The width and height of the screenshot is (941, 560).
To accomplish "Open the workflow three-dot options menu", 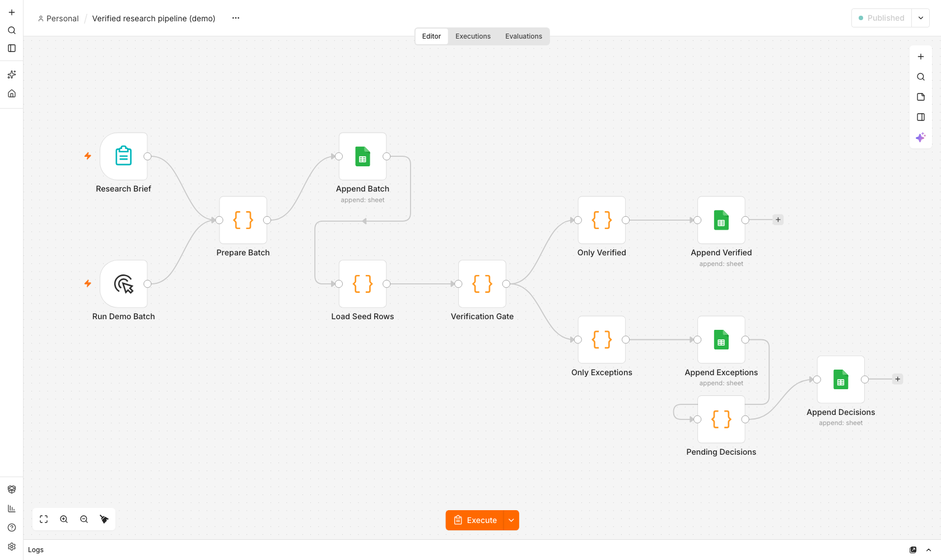I will [236, 18].
